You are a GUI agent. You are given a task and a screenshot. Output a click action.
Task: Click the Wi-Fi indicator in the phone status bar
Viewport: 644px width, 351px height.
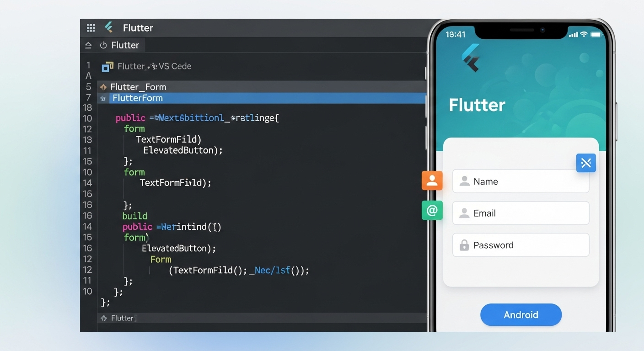(x=584, y=34)
